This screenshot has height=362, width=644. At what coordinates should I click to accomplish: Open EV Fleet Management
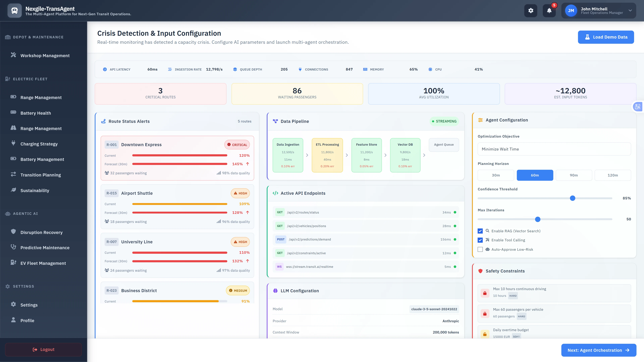pos(43,263)
